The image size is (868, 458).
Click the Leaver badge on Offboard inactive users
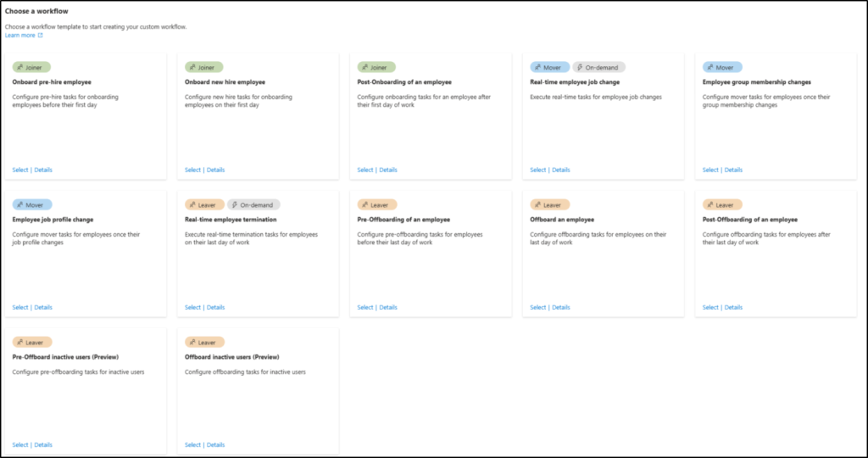[x=204, y=342]
